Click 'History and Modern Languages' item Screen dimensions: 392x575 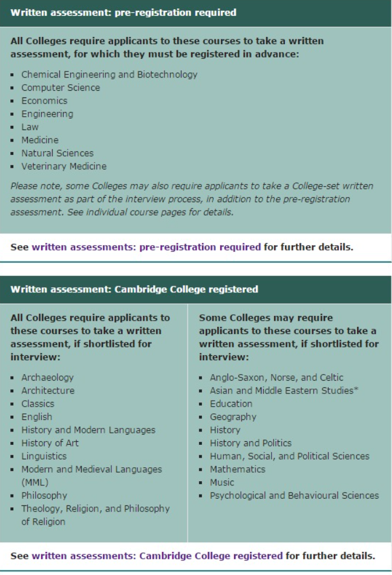coord(88,430)
